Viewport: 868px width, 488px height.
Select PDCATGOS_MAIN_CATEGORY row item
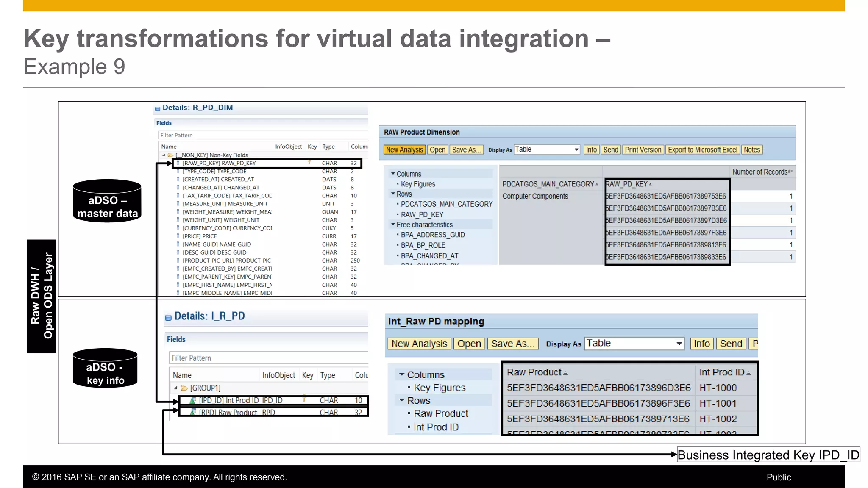446,204
